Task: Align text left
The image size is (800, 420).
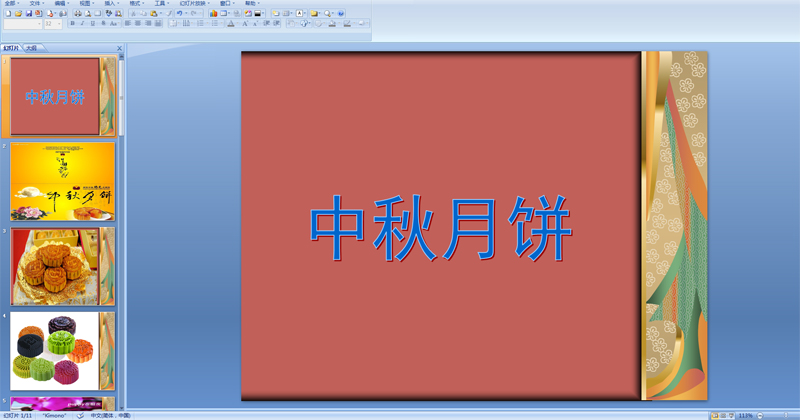Action: click(x=128, y=23)
